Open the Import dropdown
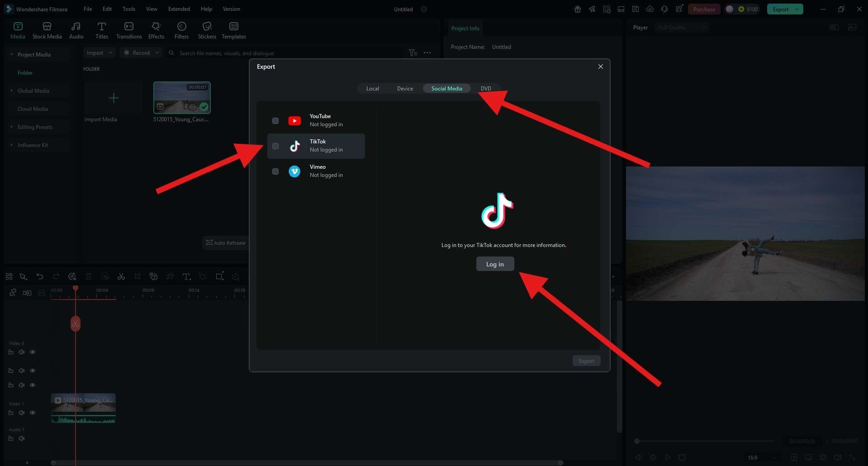The height and width of the screenshot is (466, 868). point(99,53)
